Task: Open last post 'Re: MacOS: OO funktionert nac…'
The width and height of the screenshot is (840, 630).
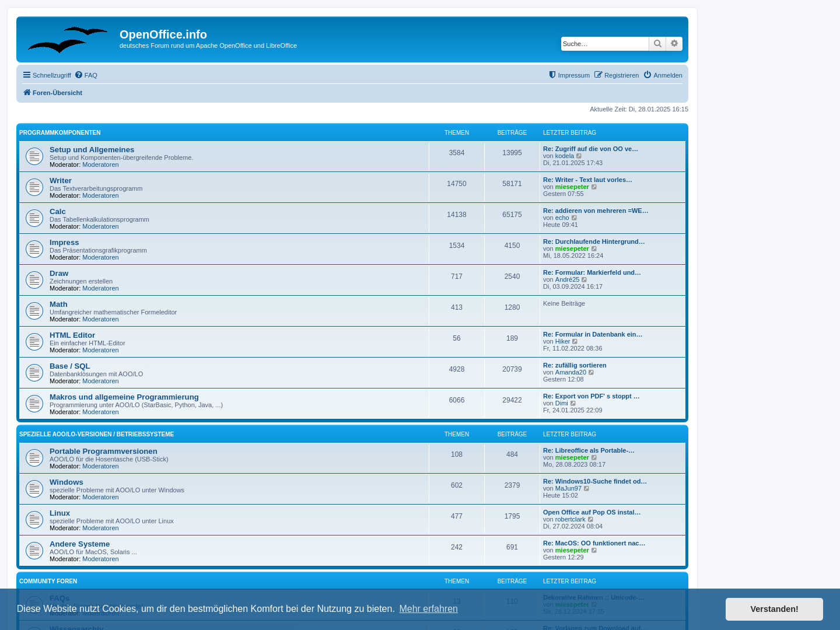Action: coord(594,543)
